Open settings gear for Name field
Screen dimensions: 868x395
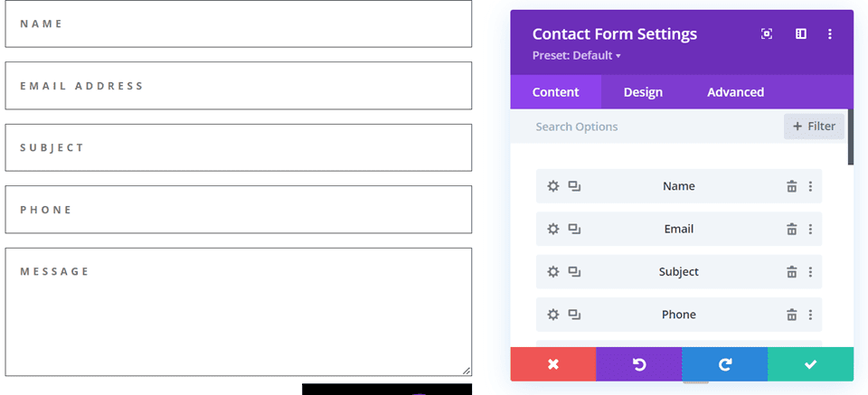coord(553,186)
